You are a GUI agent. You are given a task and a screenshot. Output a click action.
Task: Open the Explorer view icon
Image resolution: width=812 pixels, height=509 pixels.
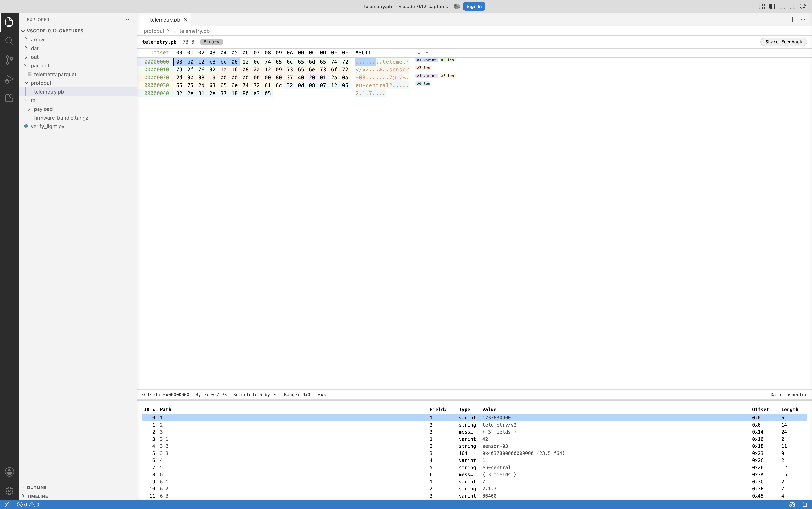pos(9,22)
